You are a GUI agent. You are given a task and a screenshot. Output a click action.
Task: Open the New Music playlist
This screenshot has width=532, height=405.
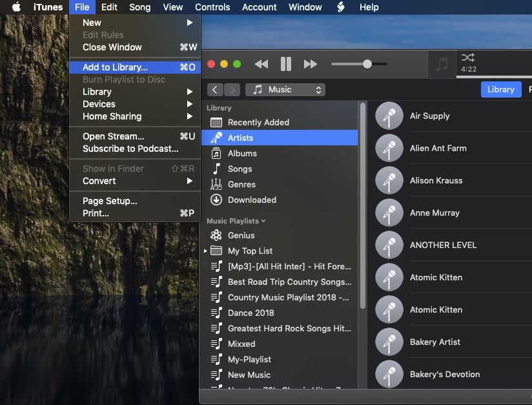click(x=280, y=375)
